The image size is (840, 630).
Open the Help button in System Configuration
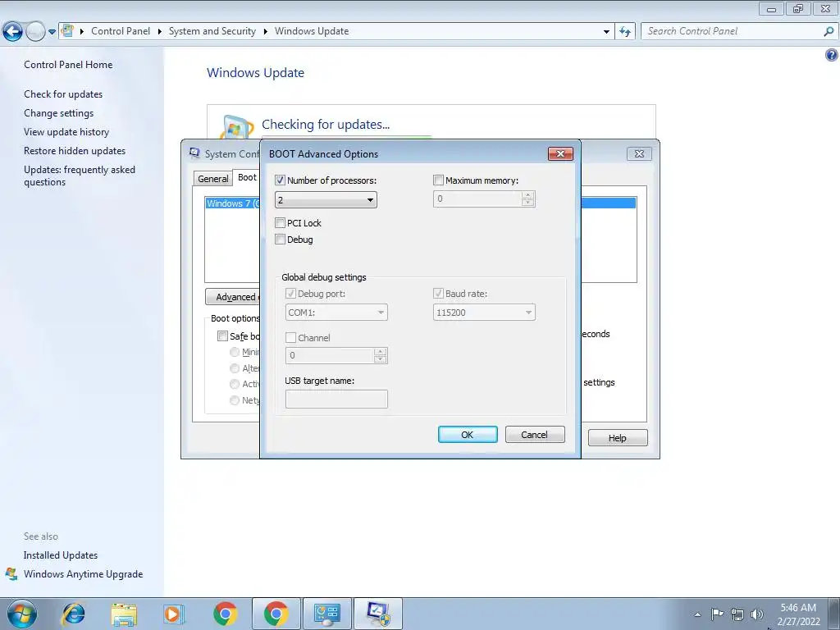point(617,438)
